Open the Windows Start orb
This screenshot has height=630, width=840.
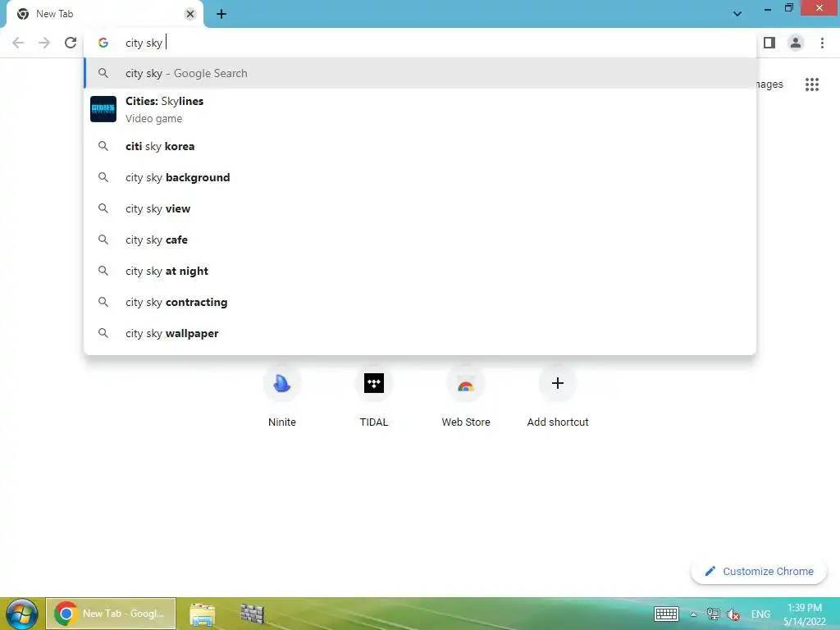pyautogui.click(x=21, y=614)
